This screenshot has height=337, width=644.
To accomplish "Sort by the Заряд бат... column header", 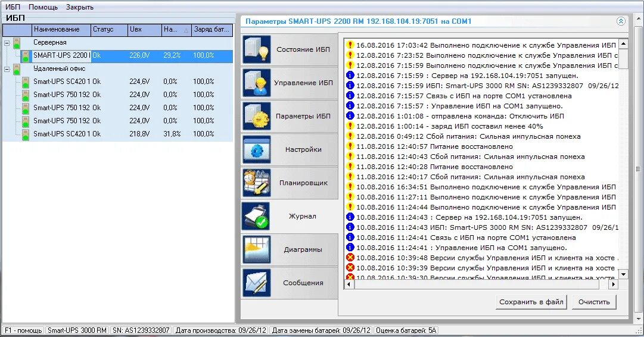I will pyautogui.click(x=212, y=30).
